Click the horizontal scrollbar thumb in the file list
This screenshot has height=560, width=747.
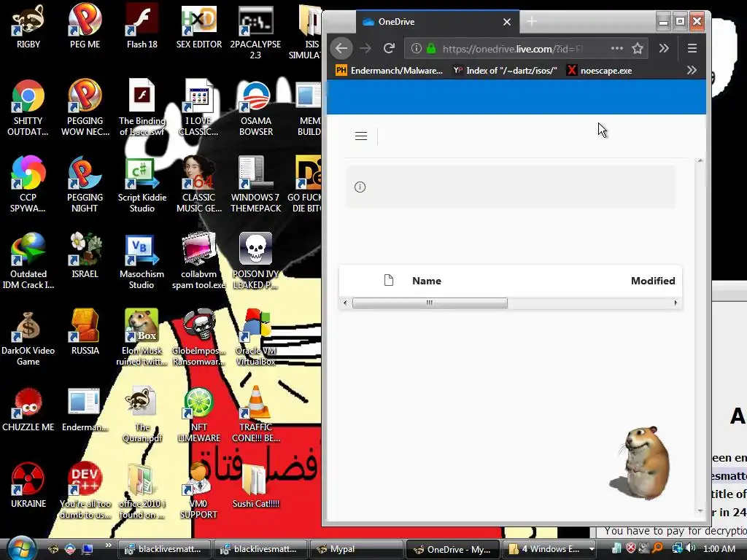tap(430, 303)
